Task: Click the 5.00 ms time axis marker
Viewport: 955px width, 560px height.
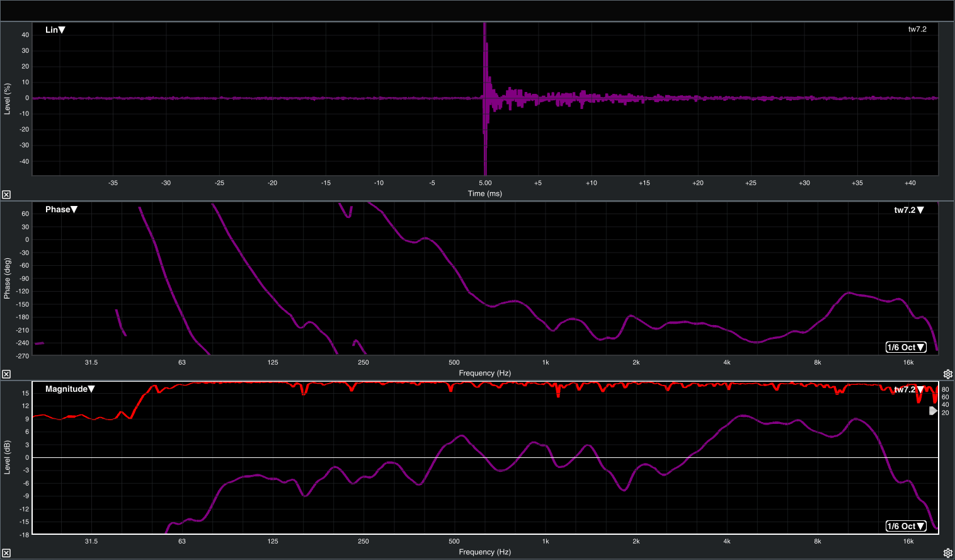Action: coord(485,183)
